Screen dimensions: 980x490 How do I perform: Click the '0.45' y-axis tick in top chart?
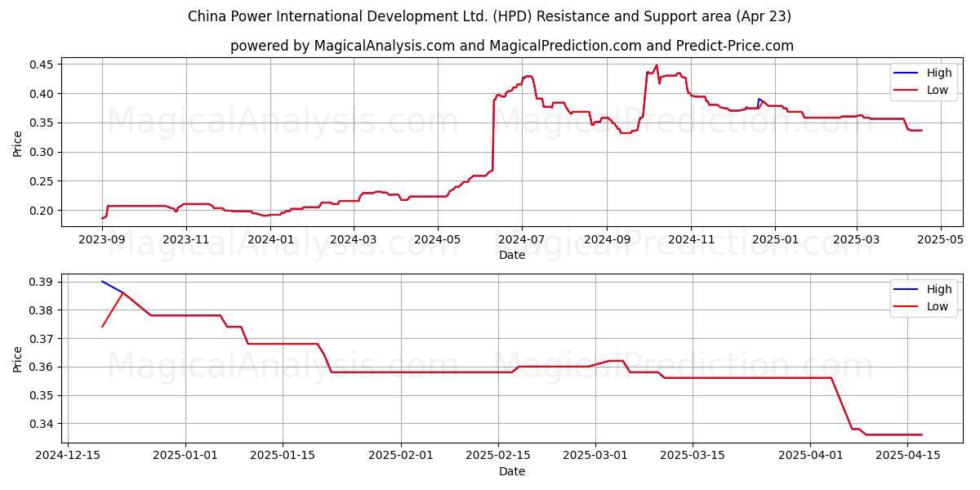click(41, 65)
